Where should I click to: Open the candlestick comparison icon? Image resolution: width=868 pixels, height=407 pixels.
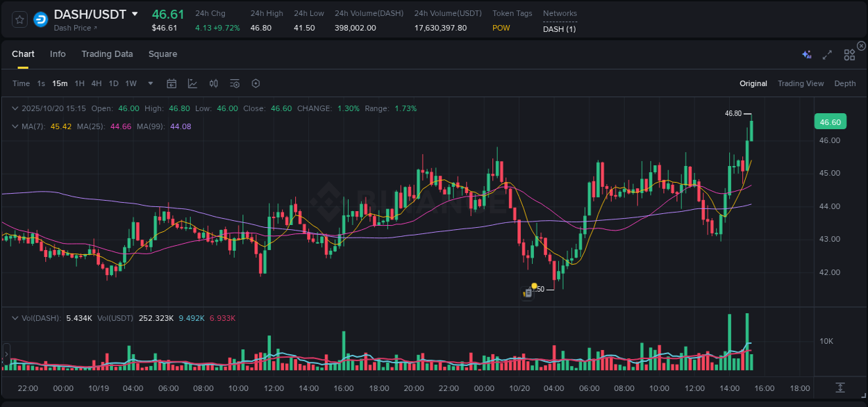click(214, 83)
